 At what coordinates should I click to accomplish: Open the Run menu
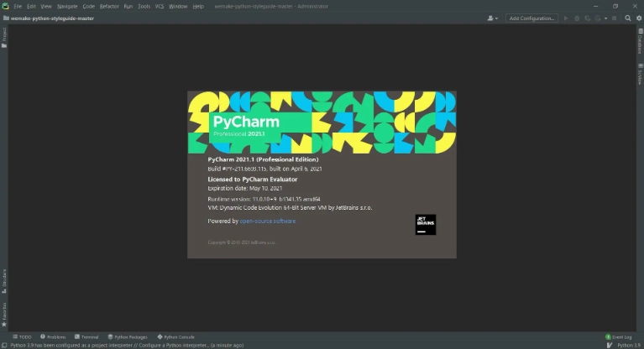click(128, 6)
